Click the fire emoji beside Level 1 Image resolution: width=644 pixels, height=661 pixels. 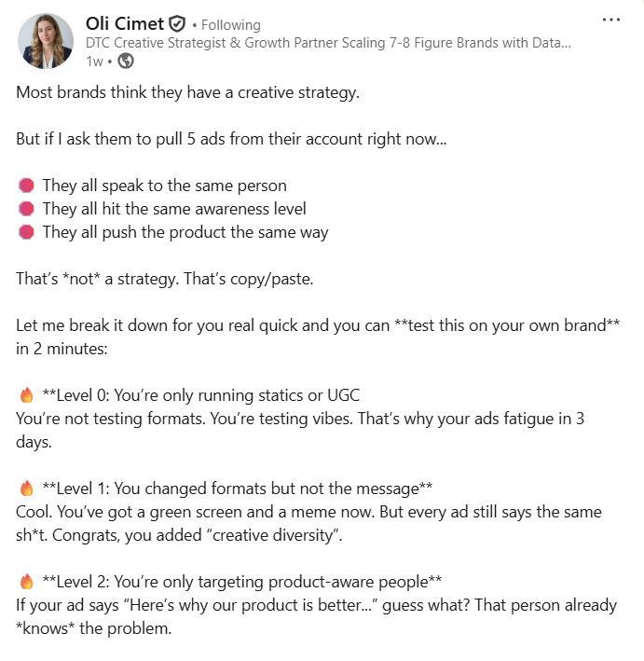(x=26, y=489)
